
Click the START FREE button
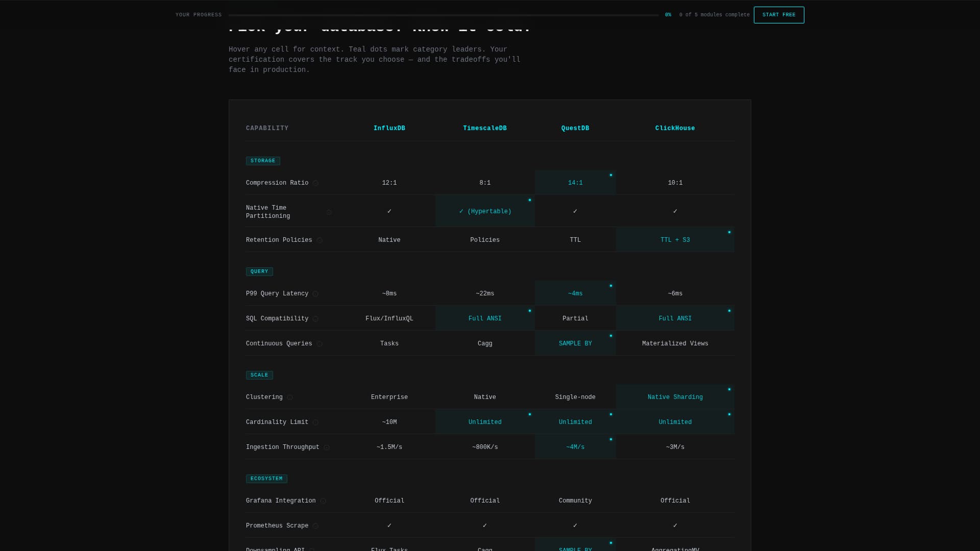click(x=779, y=15)
